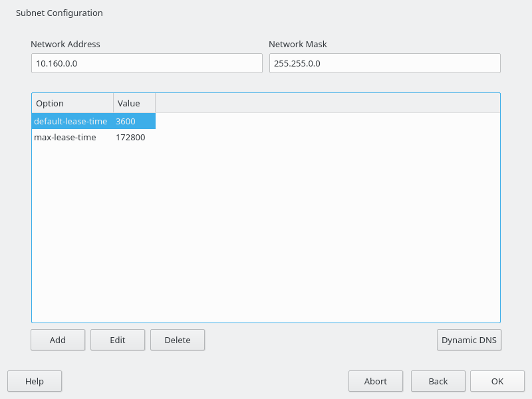Click the Network Mask input field
This screenshot has width=532, height=399.
tap(385, 63)
